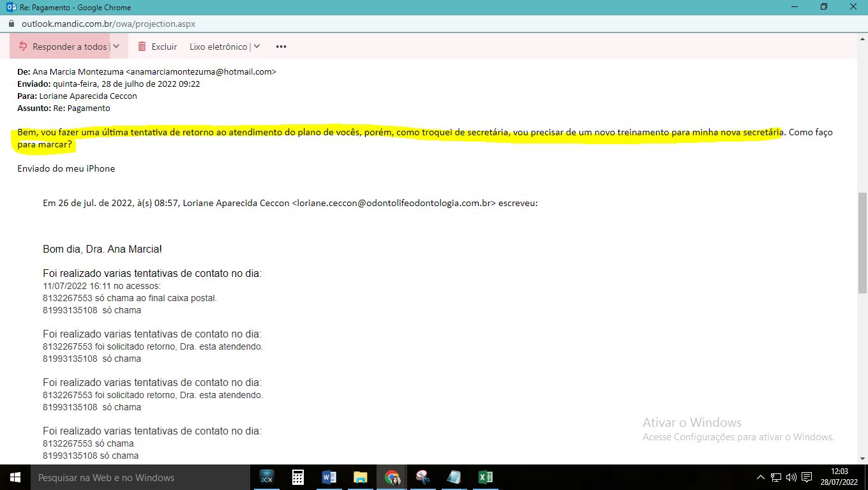Viewport: 868px width, 490px height.
Task: Click the scrollbar down arrow
Action: tap(862, 458)
